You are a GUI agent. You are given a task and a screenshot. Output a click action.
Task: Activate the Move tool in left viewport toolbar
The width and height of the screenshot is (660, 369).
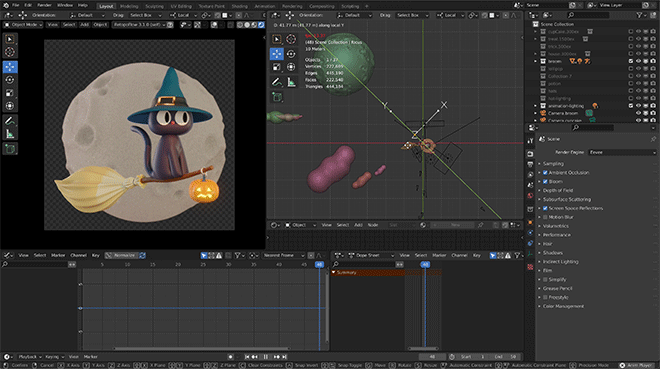tap(10, 66)
